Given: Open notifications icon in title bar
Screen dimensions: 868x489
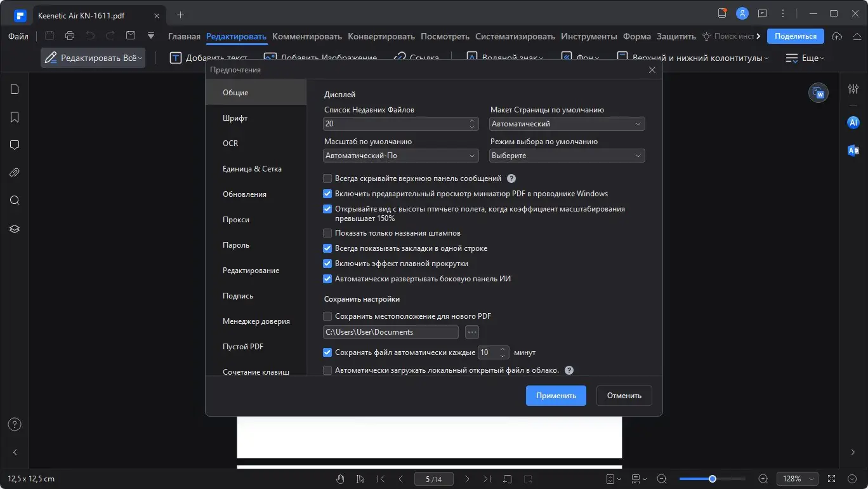Looking at the screenshot, I should pos(722,13).
